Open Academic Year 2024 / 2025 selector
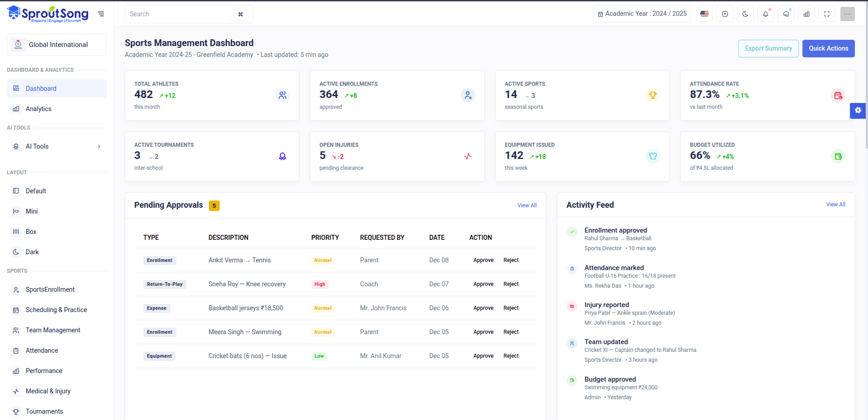The width and height of the screenshot is (868, 420). click(642, 14)
